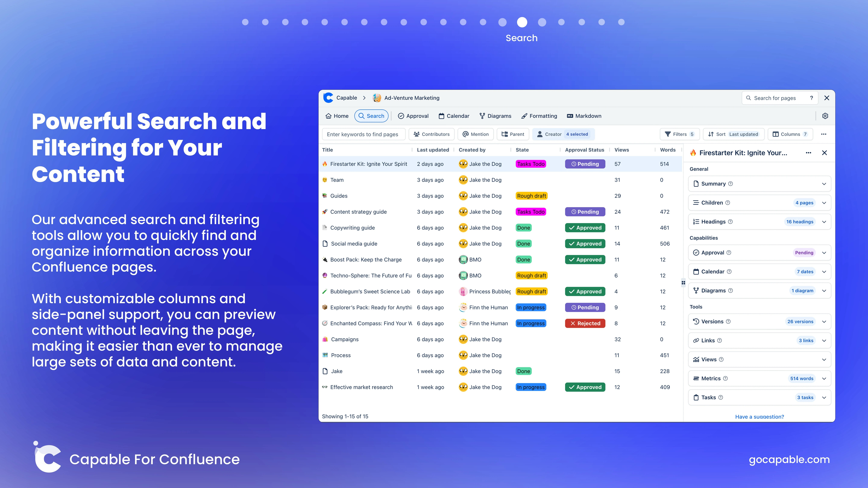This screenshot has height=488, width=868.
Task: Click the keyword search input field
Action: pyautogui.click(x=364, y=134)
